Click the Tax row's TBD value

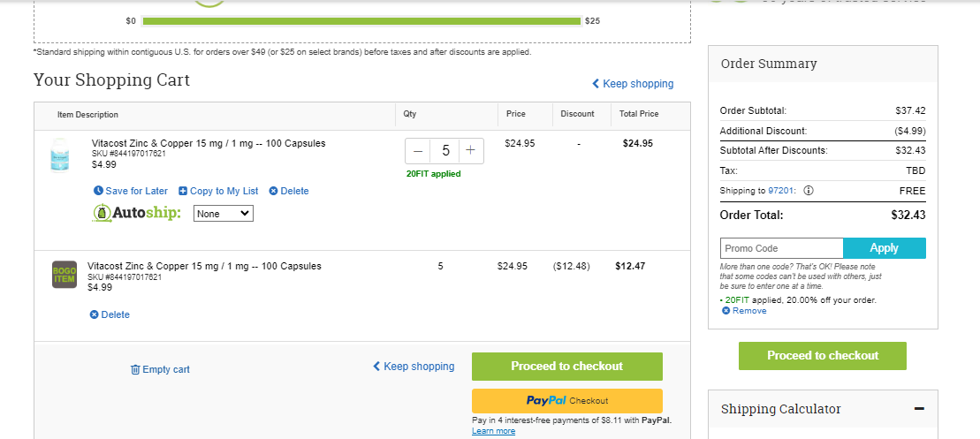(915, 170)
